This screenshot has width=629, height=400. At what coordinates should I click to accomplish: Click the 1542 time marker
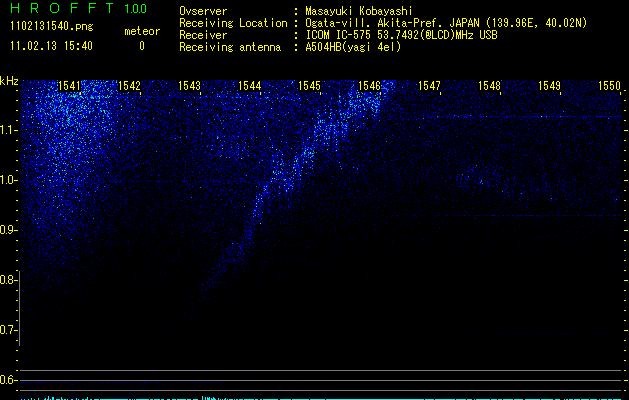(130, 86)
